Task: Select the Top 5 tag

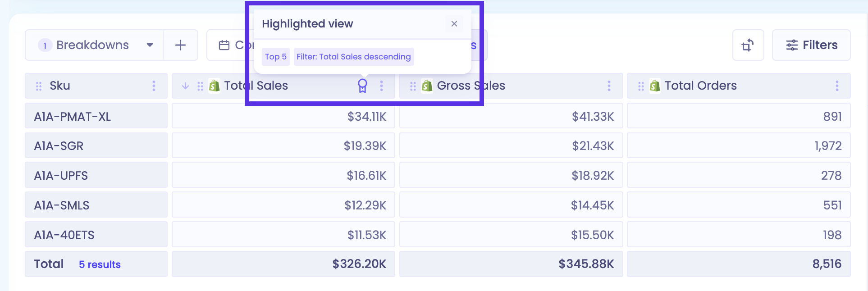Action: tap(276, 57)
